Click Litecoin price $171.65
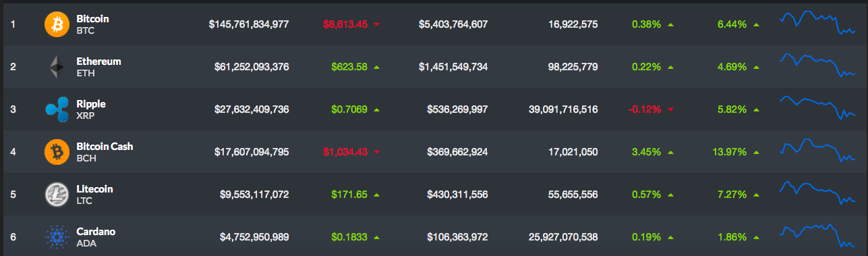 tap(349, 195)
